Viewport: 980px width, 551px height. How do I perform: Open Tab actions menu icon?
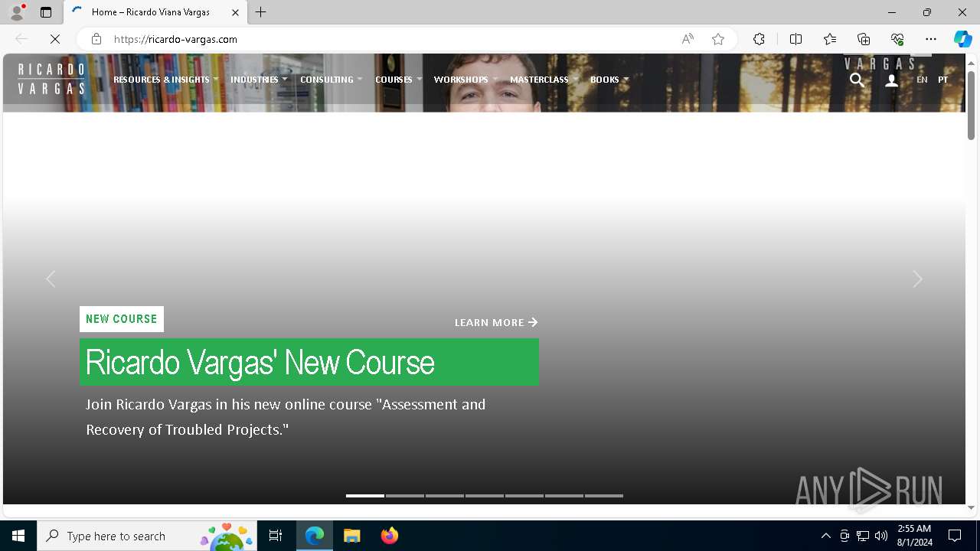(46, 12)
